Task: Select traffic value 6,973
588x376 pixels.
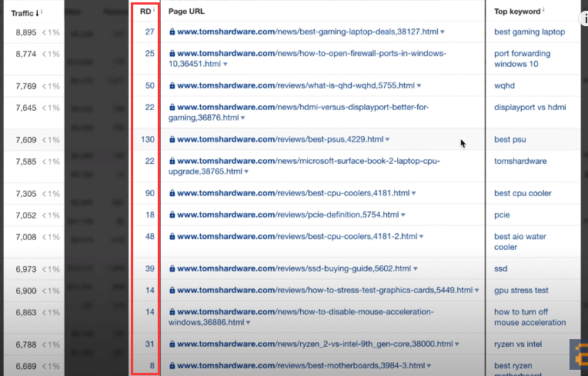Action: [26, 269]
